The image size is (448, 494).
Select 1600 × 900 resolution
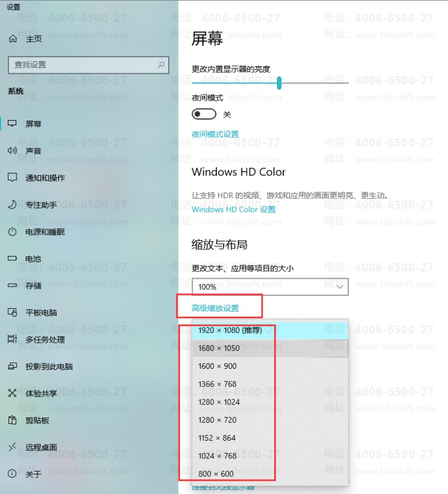pyautogui.click(x=270, y=366)
